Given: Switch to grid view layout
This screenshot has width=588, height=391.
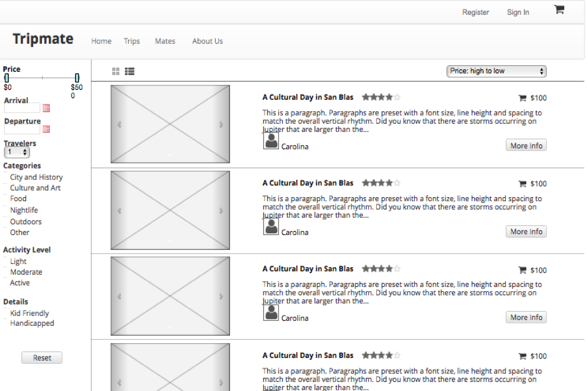Looking at the screenshot, I should click(116, 72).
